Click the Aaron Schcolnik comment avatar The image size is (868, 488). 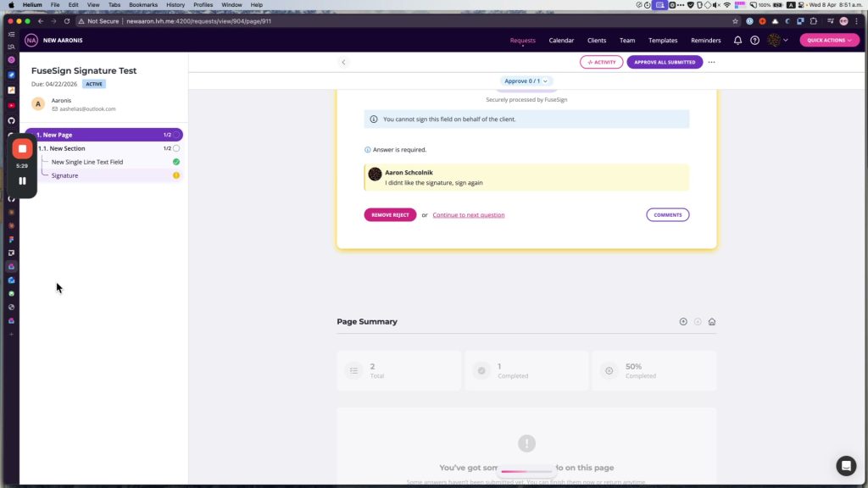pos(375,174)
